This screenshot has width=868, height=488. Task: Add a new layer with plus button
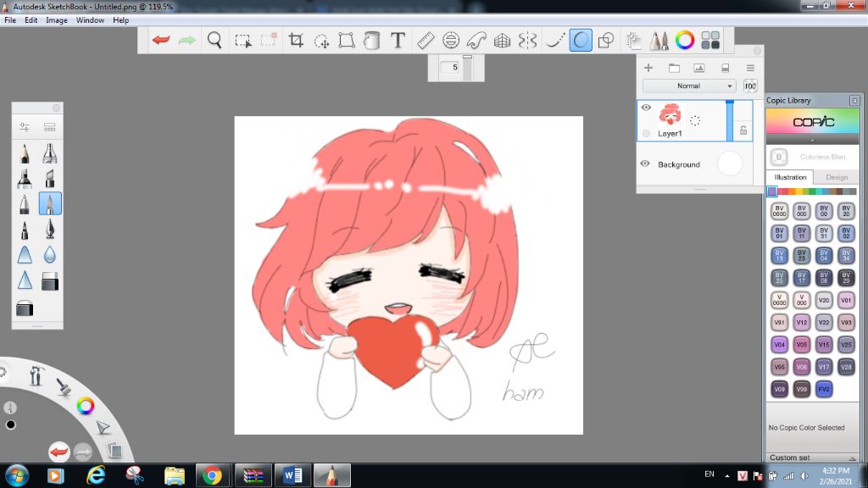[x=648, y=68]
